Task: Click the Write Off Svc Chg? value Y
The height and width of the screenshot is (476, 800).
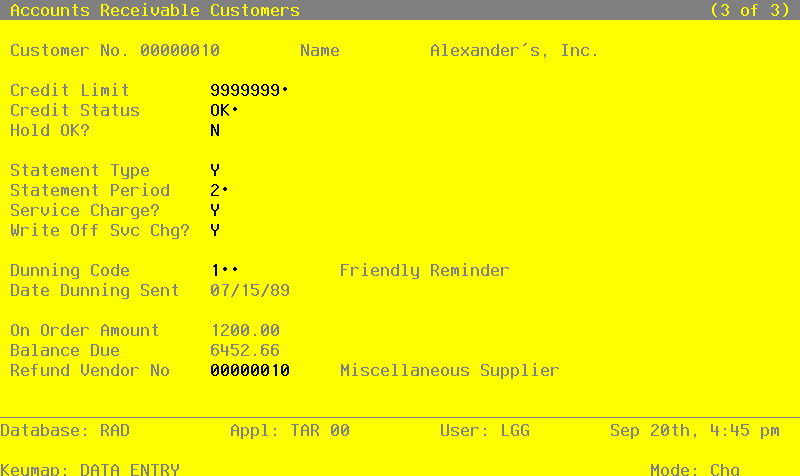Action: (x=215, y=231)
